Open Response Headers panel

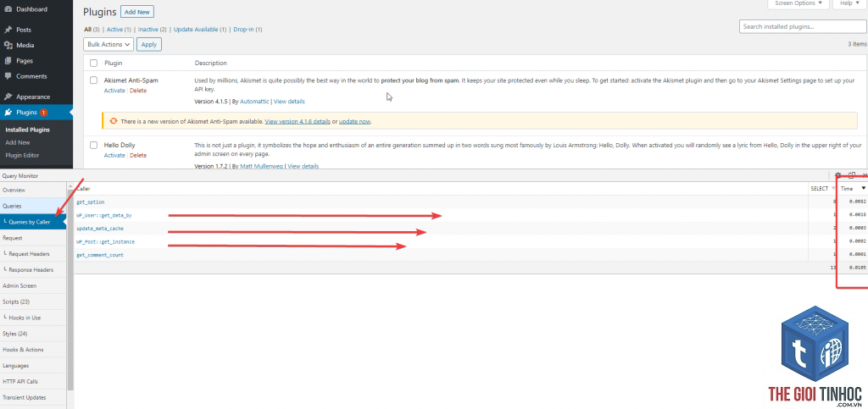click(x=33, y=270)
